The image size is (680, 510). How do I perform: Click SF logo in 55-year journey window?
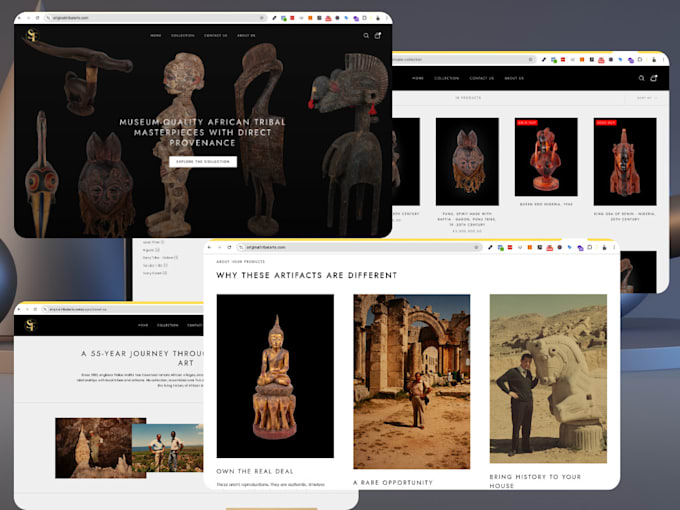(x=31, y=325)
